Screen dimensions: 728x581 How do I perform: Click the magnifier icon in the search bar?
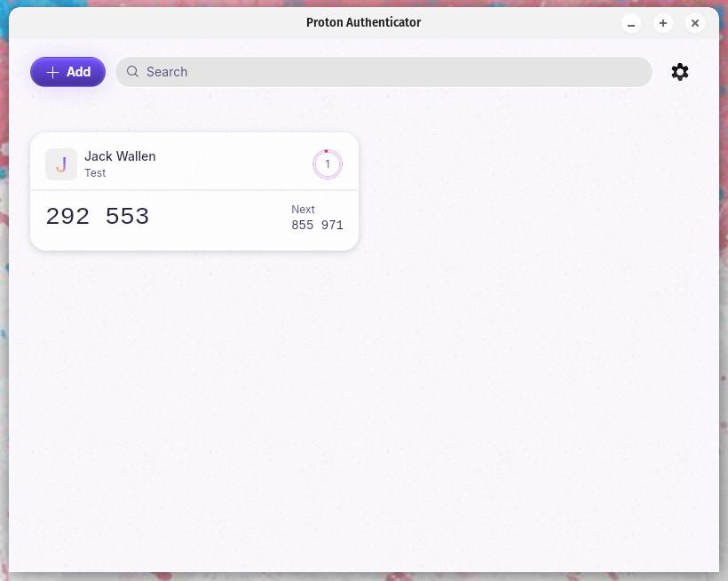[132, 72]
